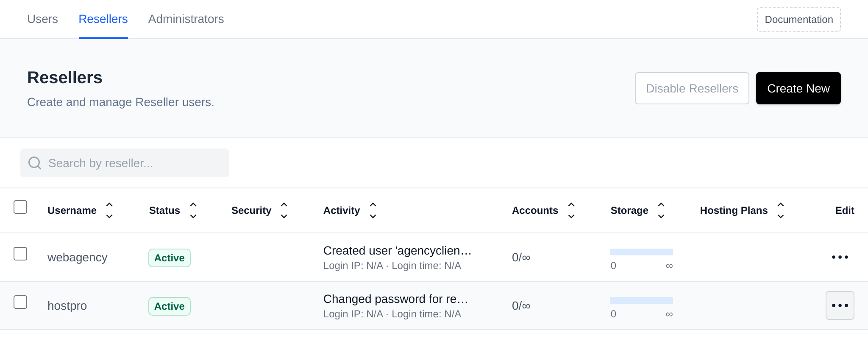Image resolution: width=868 pixels, height=364 pixels.
Task: Click the Hosting Plans column header label
Action: [734, 210]
